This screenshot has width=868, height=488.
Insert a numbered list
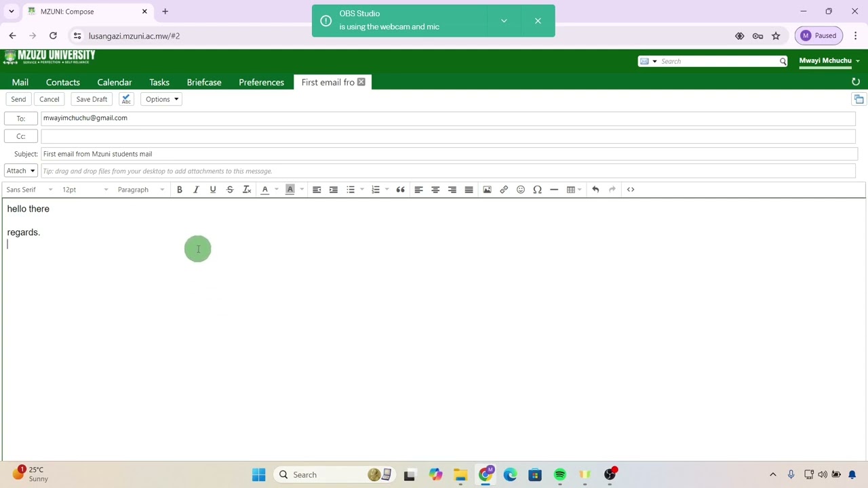(376, 190)
